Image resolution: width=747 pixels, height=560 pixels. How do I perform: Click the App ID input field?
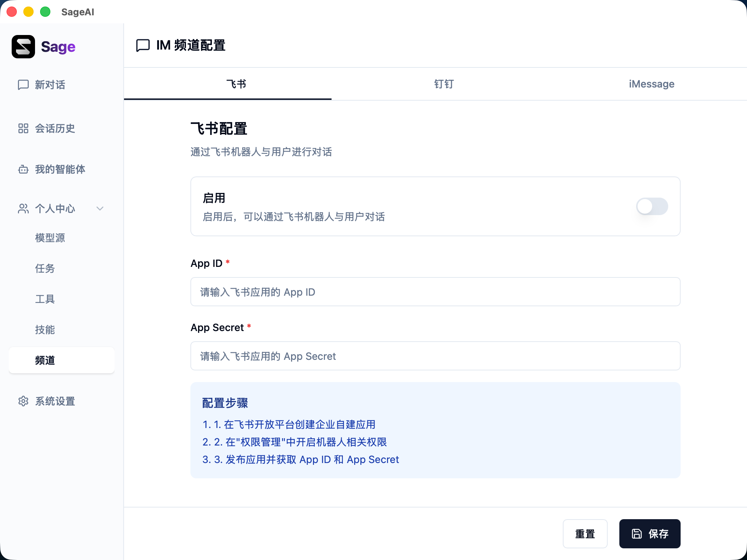435,292
